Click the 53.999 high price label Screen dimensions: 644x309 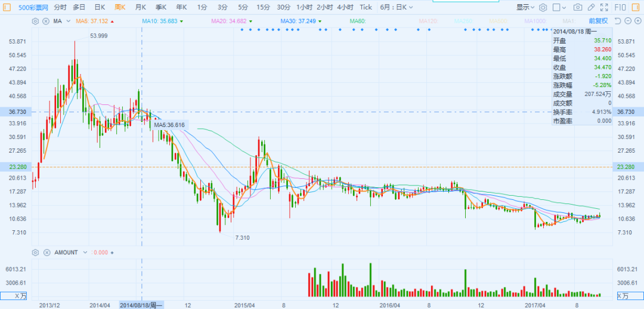pyautogui.click(x=99, y=36)
